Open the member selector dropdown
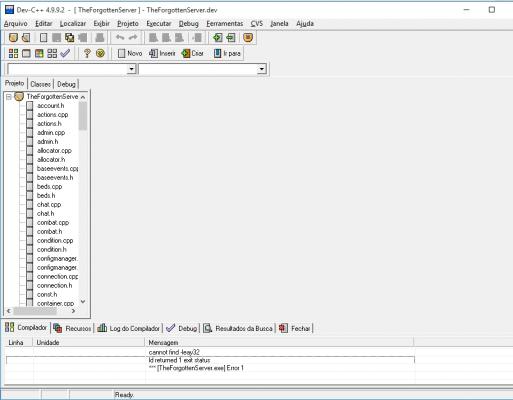This screenshot has width=513, height=400. (x=262, y=69)
